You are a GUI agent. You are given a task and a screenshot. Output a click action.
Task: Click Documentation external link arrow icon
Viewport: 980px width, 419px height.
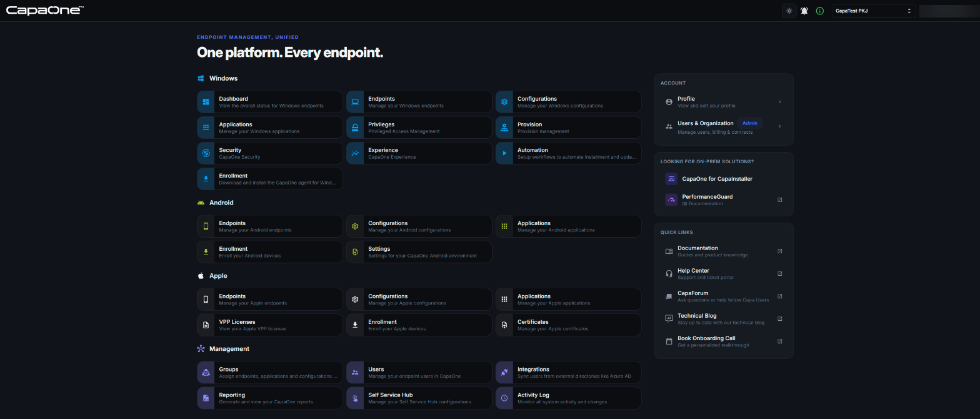pyautogui.click(x=779, y=251)
